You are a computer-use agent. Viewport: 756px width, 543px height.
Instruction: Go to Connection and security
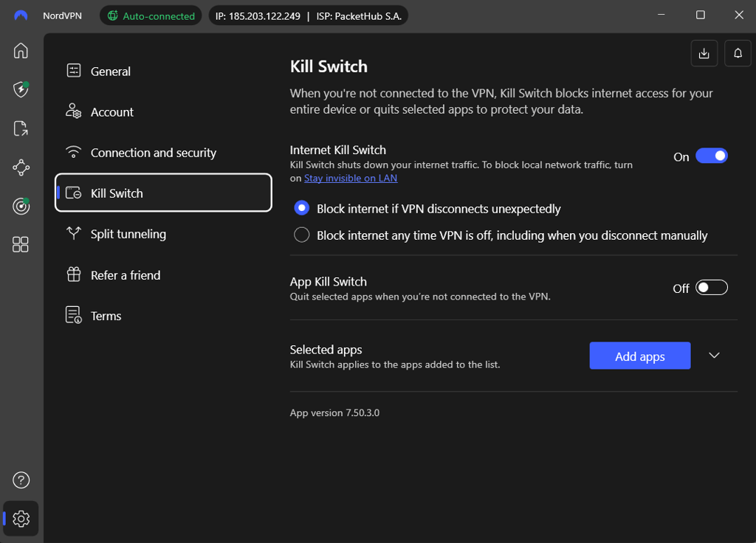coord(163,153)
